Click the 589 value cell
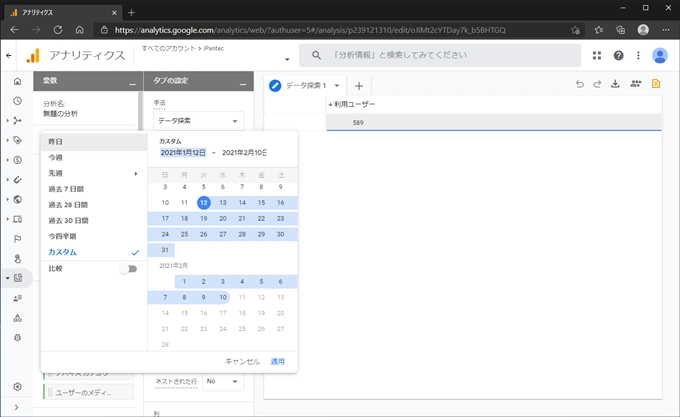 click(x=358, y=123)
